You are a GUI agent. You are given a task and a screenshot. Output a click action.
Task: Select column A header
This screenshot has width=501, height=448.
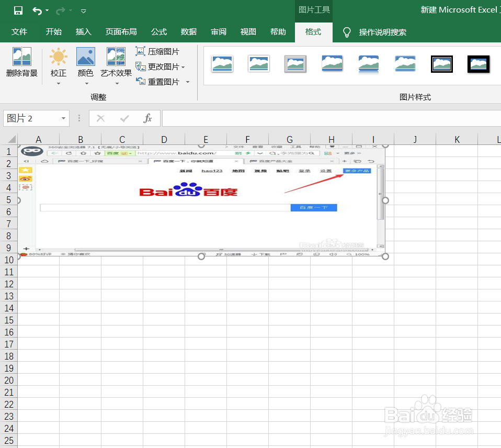click(38, 139)
